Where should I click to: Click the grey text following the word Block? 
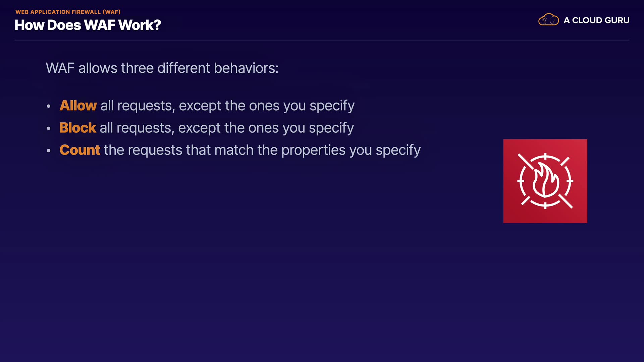pyautogui.click(x=227, y=128)
